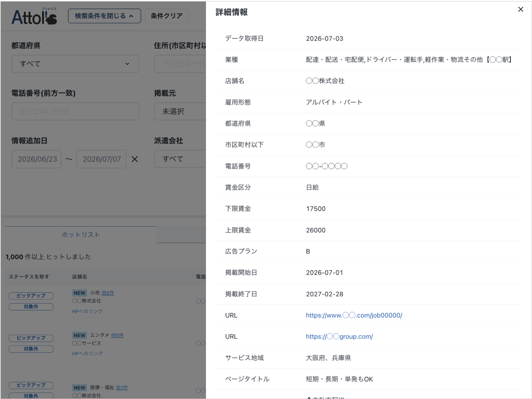
Task: Click the 賃金区分 value 日給
Action: click(312, 187)
